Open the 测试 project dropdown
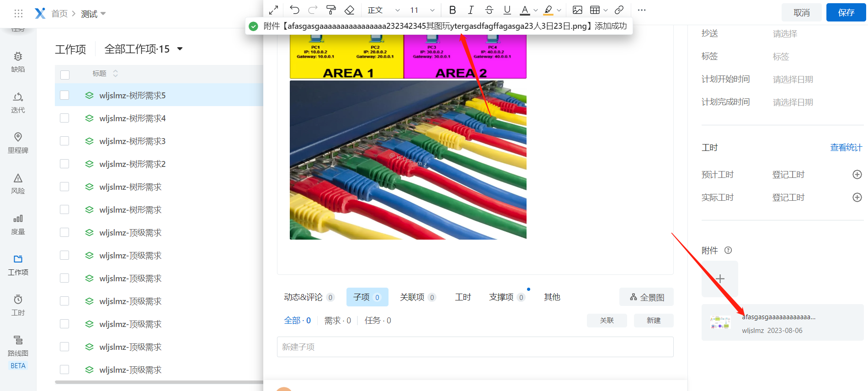Image resolution: width=868 pixels, height=391 pixels. tap(93, 14)
